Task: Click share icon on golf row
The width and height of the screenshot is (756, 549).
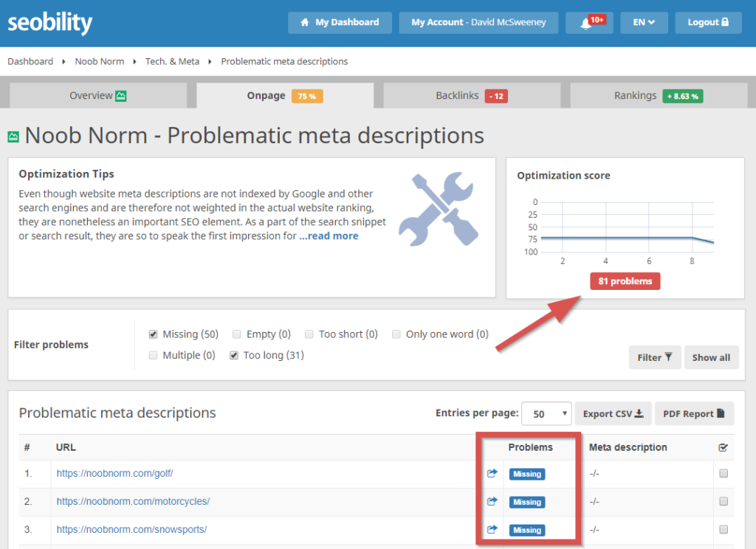Action: click(x=492, y=473)
